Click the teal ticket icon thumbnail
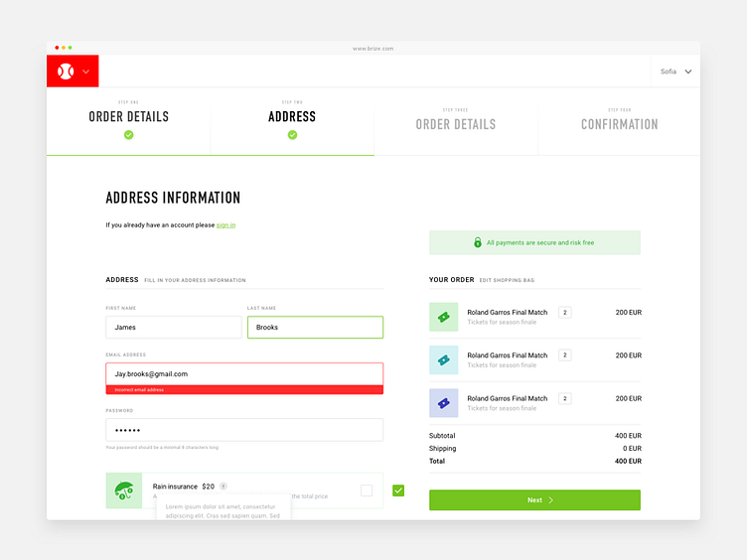 coord(443,360)
